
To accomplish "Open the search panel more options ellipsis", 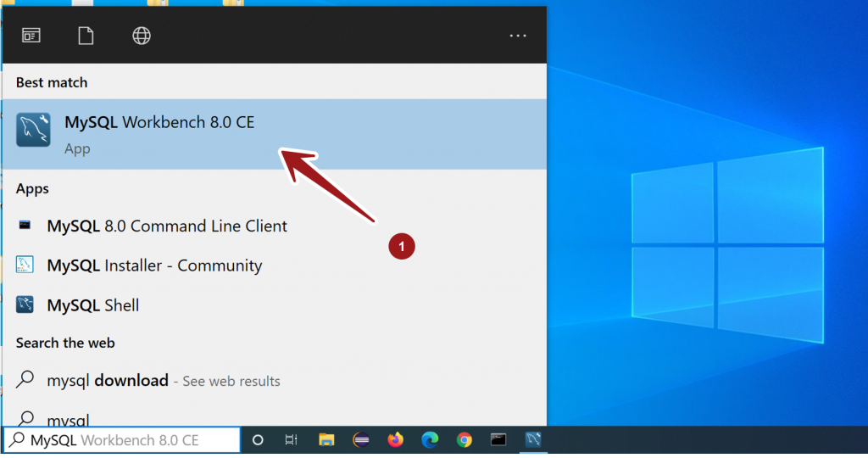I will pyautogui.click(x=518, y=36).
